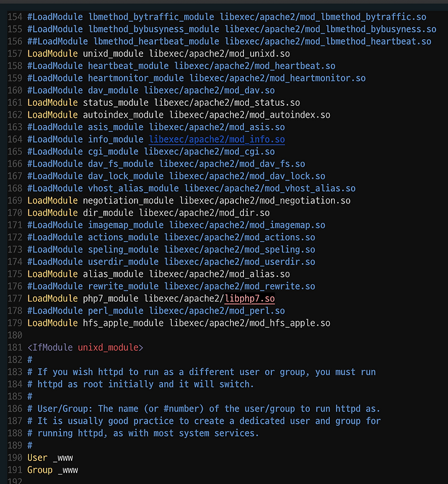Screen dimensions: 448x484
Task: Click #LoadModule rewrite_module comment line
Action: pyautogui.click(x=171, y=286)
